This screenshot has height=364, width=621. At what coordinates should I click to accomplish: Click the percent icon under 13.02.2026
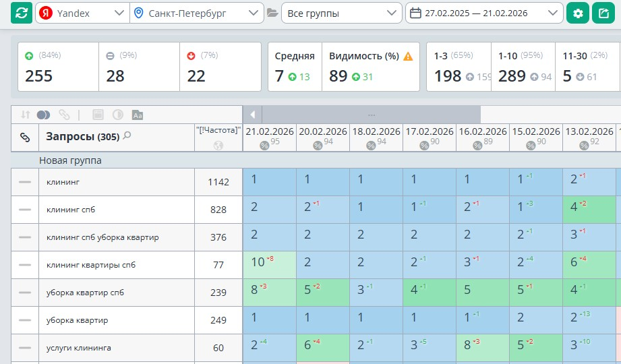pyautogui.click(x=584, y=146)
